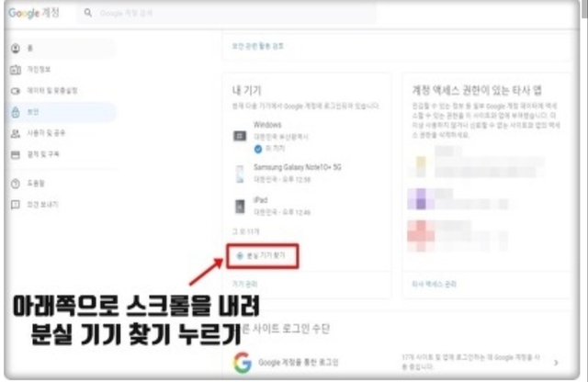Select 데이터 및 맞춤설정 sidebar icon
The height and width of the screenshot is (382, 588).
[15, 91]
